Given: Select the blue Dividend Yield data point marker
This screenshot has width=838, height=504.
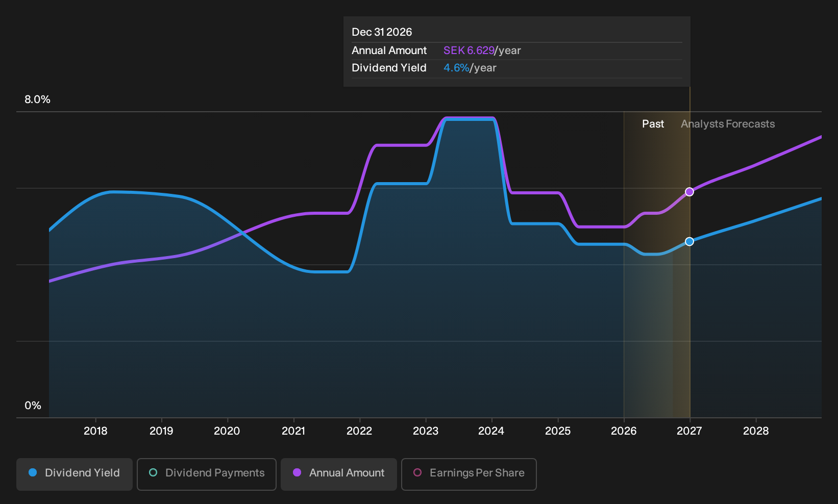Looking at the screenshot, I should point(689,241).
